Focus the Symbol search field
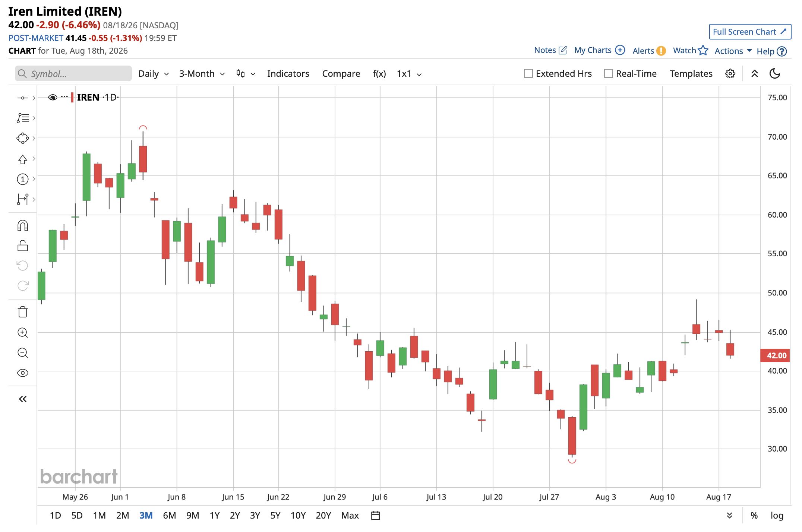The height and width of the screenshot is (532, 802). [73, 74]
